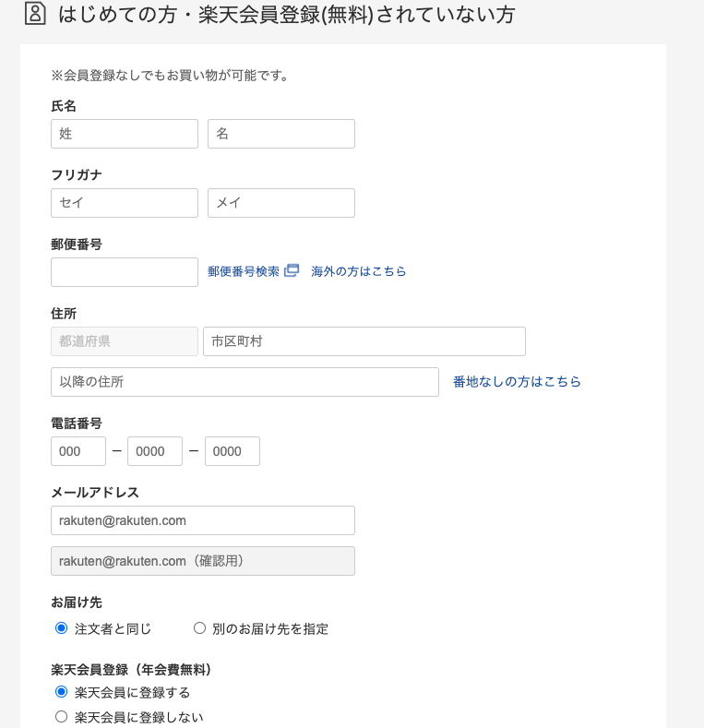Choose 楽天会員に登録する option

62,692
